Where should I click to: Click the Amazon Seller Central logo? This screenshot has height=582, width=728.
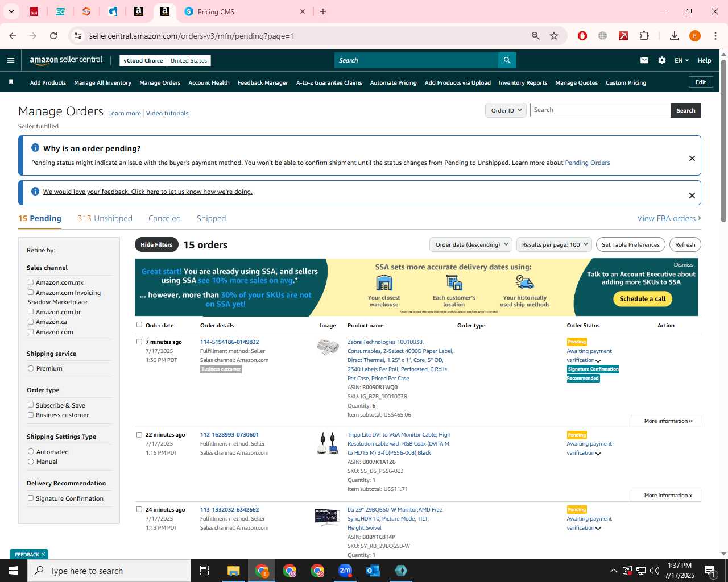point(66,60)
